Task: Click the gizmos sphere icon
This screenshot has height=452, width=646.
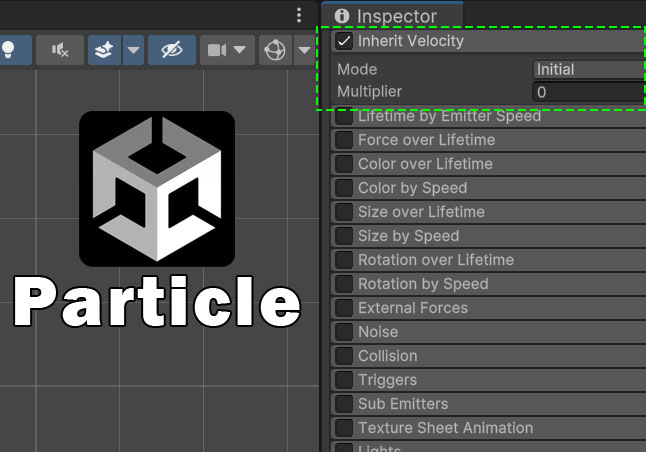Action: 274,50
